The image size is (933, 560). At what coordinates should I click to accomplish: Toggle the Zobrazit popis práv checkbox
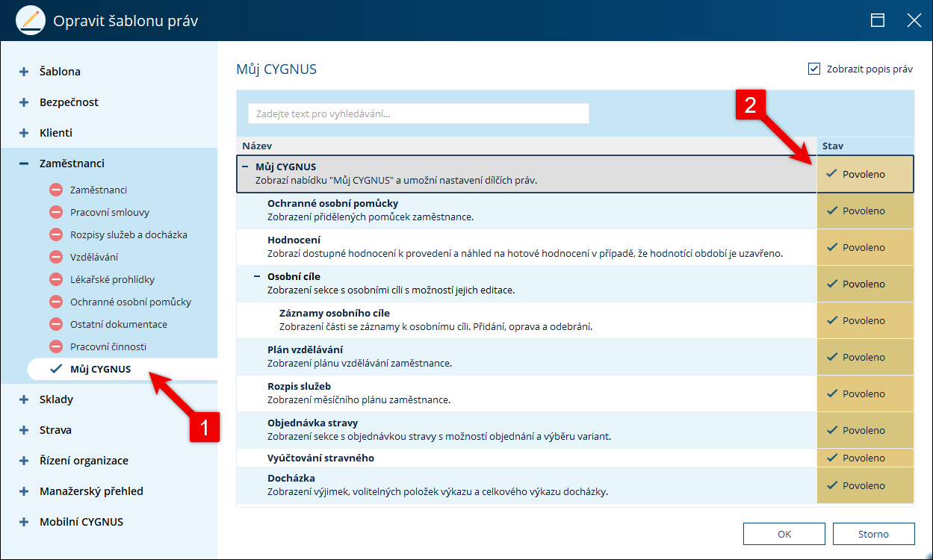click(x=814, y=69)
